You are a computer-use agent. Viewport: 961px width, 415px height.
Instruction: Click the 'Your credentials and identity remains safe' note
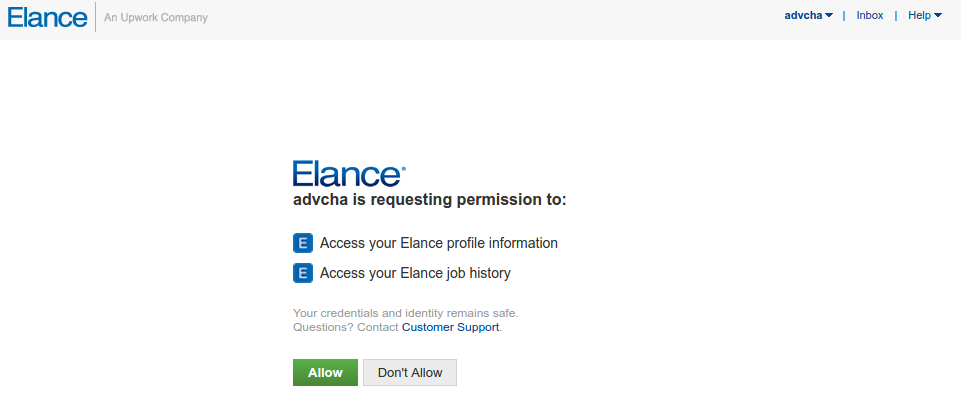coord(405,313)
